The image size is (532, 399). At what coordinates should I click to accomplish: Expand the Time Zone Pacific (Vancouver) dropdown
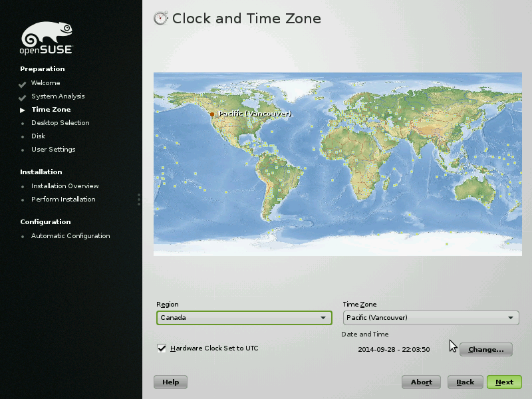point(430,318)
